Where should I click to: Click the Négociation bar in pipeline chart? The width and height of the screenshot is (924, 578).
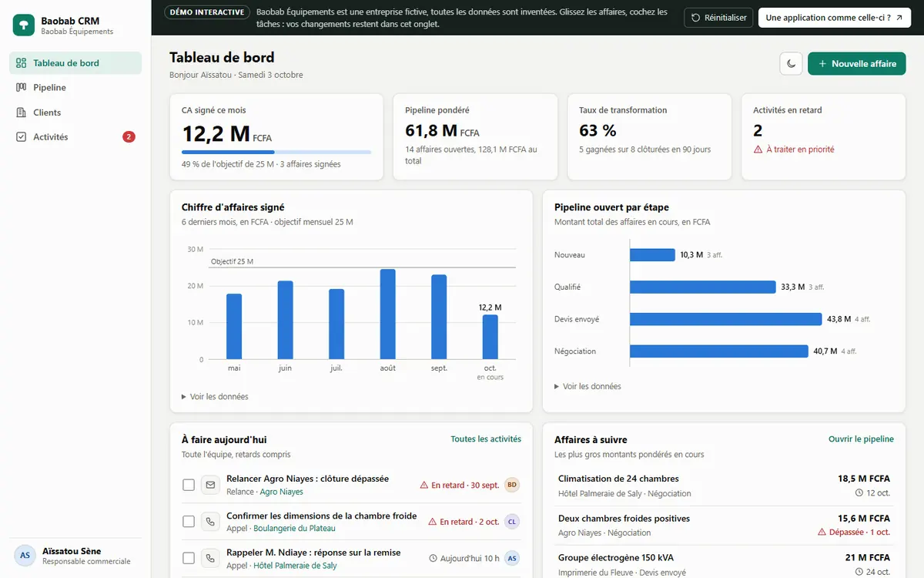pyautogui.click(x=719, y=351)
